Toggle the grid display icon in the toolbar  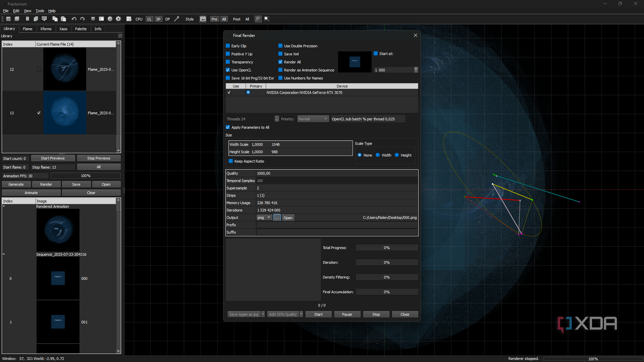258,19
